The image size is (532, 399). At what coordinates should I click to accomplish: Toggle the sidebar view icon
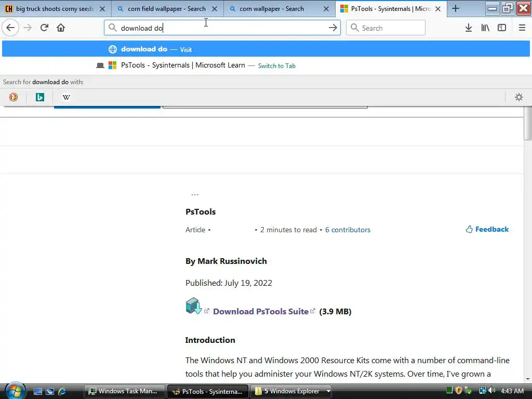(502, 28)
